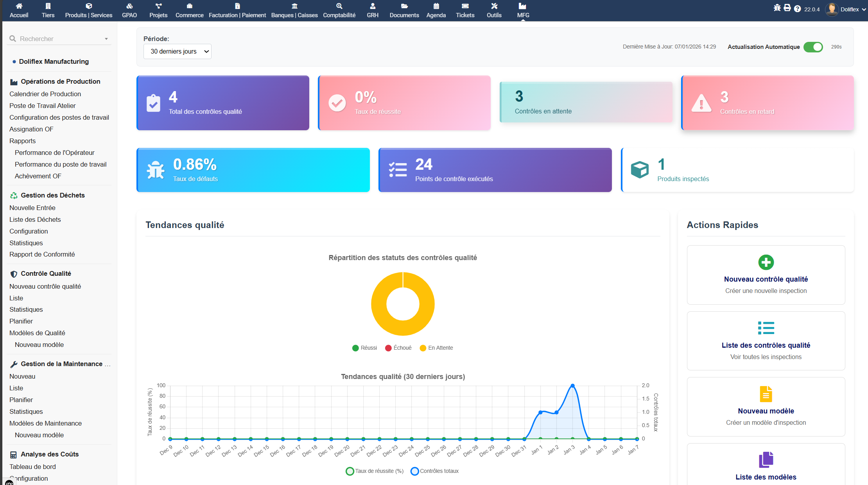This screenshot has width=868, height=485.
Task: Open the Comptabilité top menu
Action: point(339,11)
